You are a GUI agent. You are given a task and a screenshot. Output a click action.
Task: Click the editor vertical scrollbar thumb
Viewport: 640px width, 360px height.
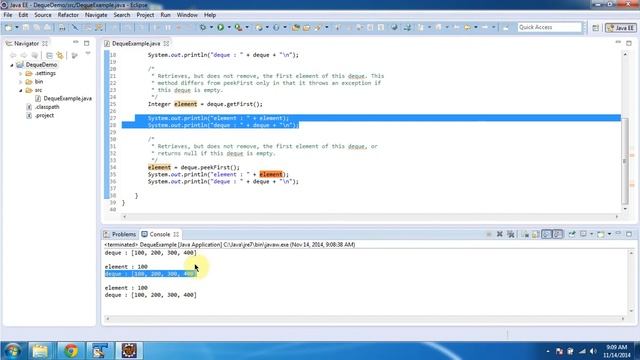point(624,161)
